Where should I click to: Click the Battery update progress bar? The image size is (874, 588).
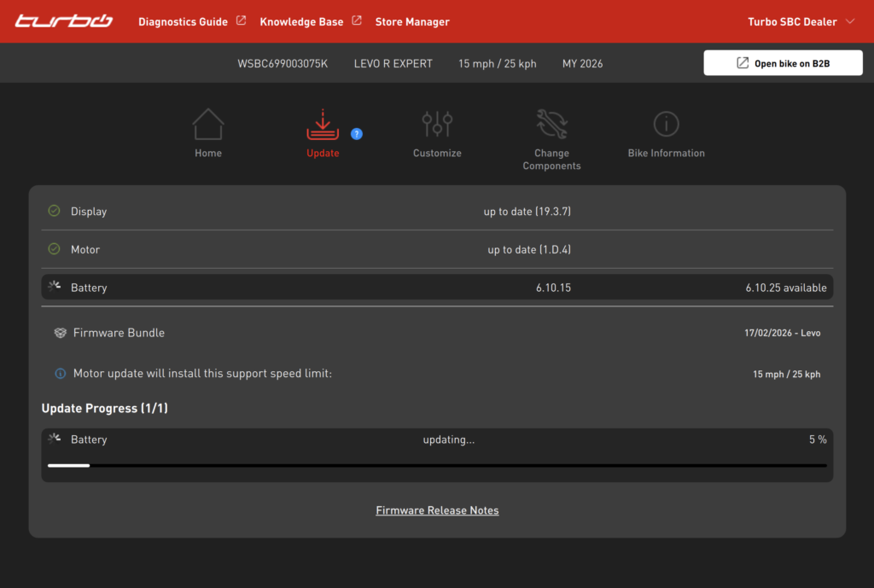click(437, 465)
